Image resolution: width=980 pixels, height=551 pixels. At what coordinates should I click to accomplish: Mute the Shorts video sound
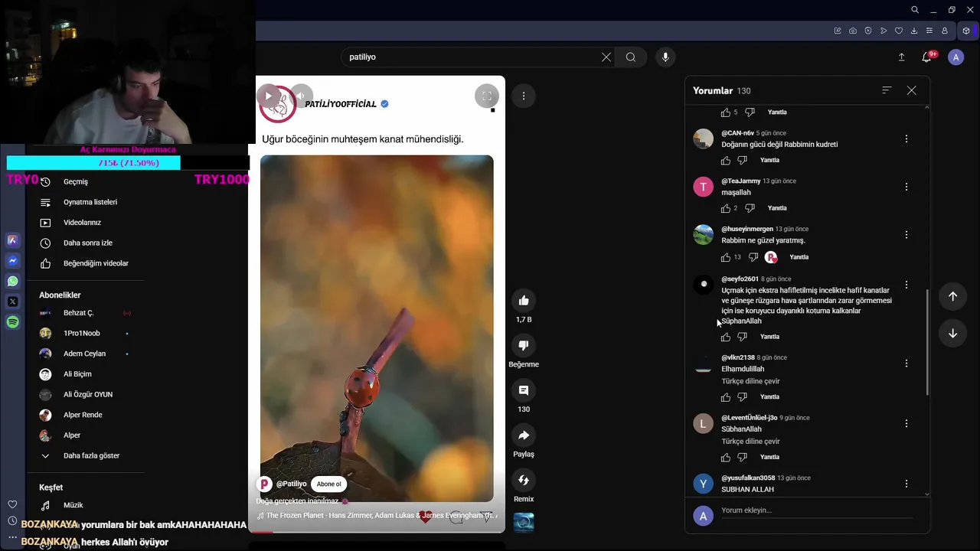(302, 96)
